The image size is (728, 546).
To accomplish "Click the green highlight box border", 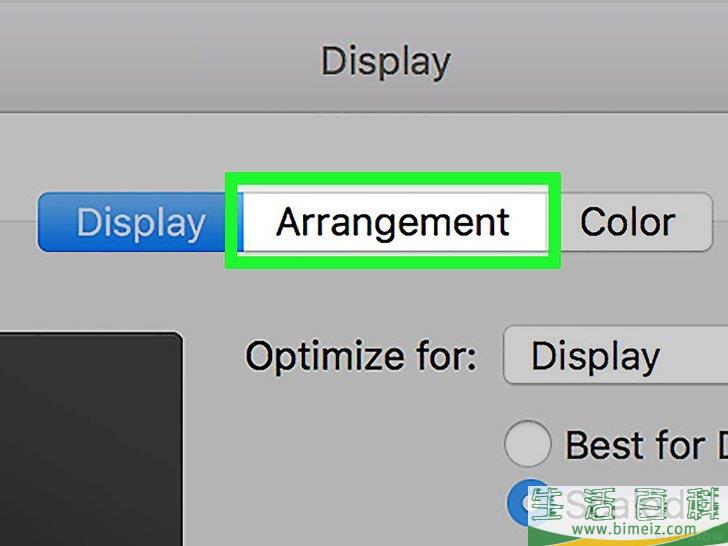I will (x=393, y=178).
